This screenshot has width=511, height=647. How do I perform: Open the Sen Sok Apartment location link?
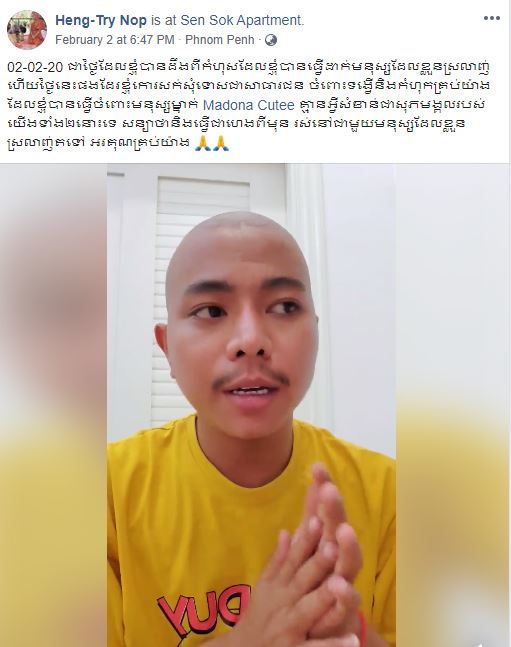click(x=242, y=20)
